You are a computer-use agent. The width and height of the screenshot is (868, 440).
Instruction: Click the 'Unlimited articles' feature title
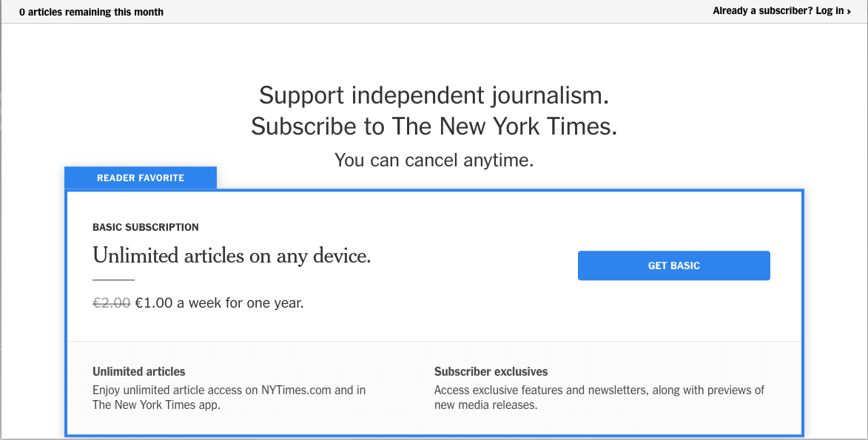pos(139,371)
